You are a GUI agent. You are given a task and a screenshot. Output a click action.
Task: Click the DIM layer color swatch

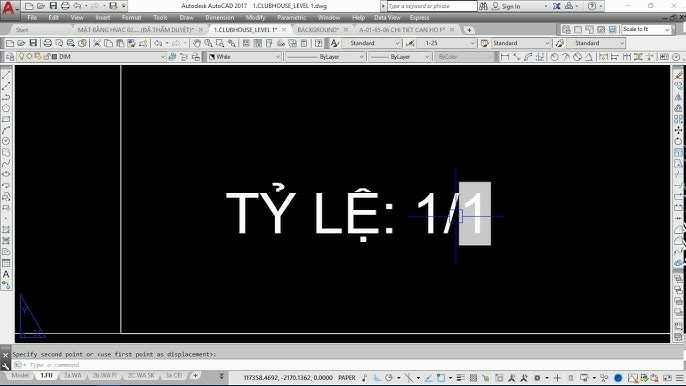(x=55, y=57)
